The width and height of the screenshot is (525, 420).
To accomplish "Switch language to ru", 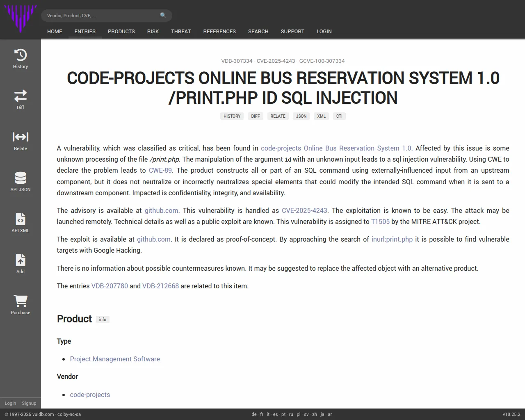I will (291, 414).
